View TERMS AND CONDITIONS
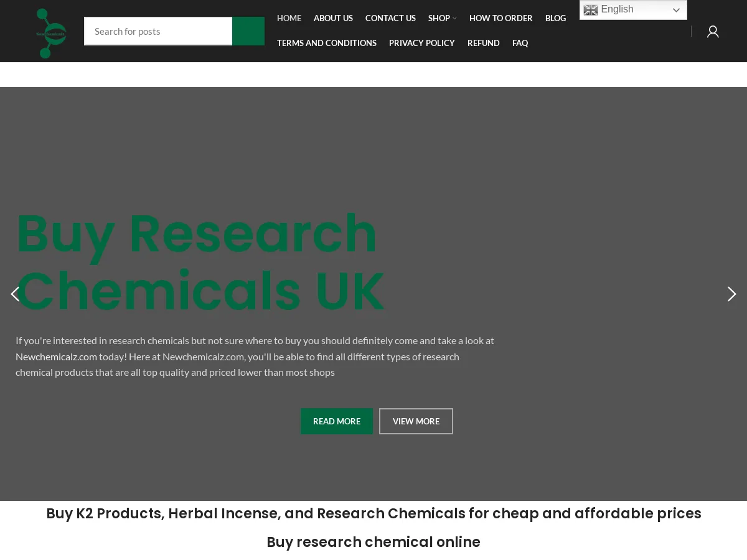 point(327,43)
